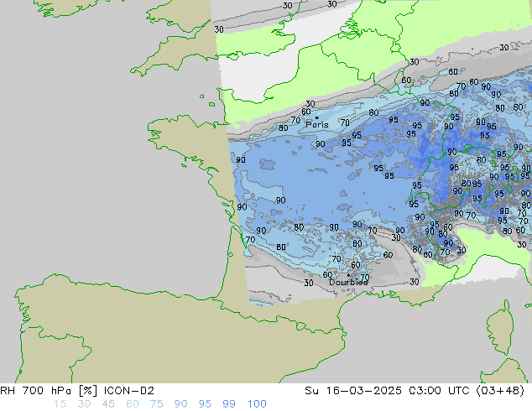Click the legend value 45
This screenshot has height=411, width=532.
click(x=108, y=404)
